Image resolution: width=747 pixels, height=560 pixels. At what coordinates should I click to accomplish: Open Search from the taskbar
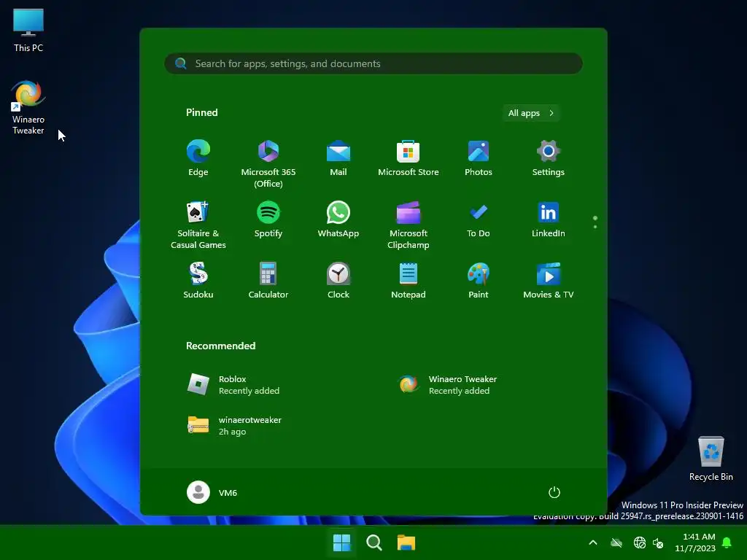point(374,542)
